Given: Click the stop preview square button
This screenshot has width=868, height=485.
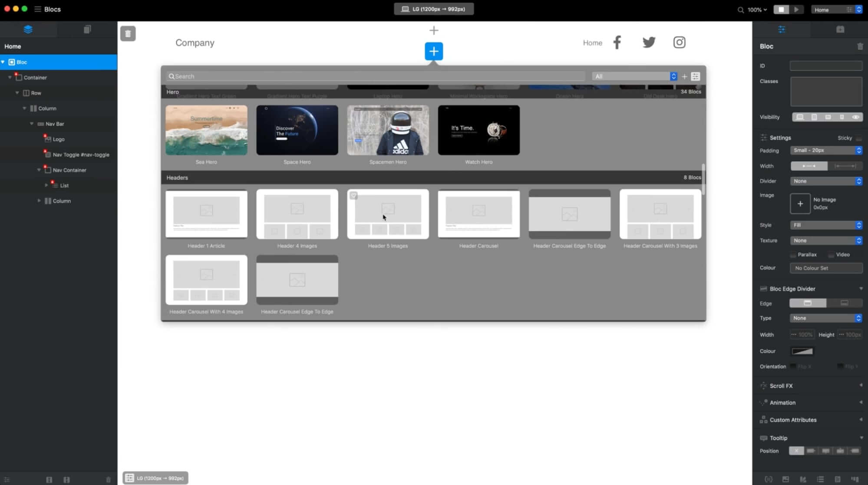Looking at the screenshot, I should 781,9.
